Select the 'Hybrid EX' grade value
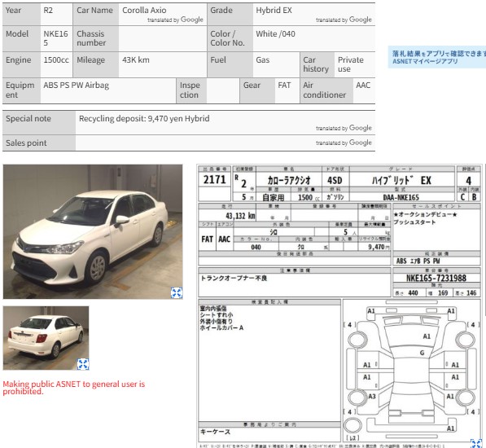486x448 pixels. [274, 11]
